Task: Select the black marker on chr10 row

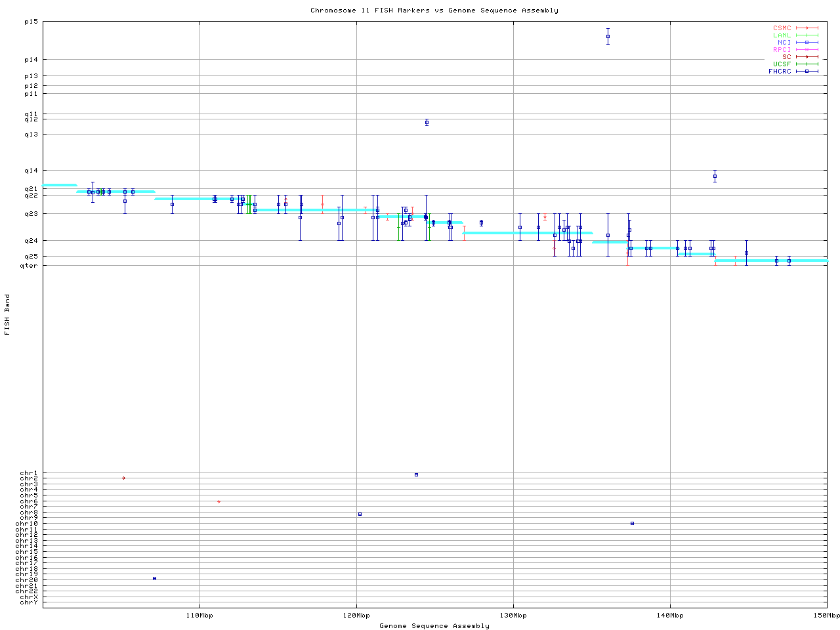Action: [632, 523]
